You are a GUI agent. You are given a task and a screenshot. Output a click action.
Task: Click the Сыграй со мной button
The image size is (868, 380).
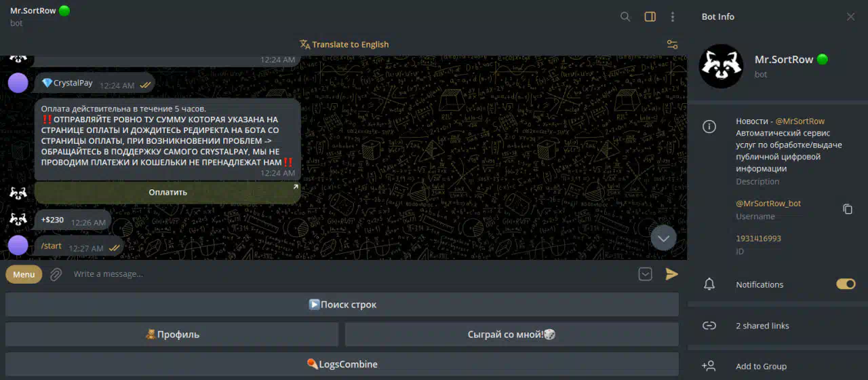(x=511, y=335)
